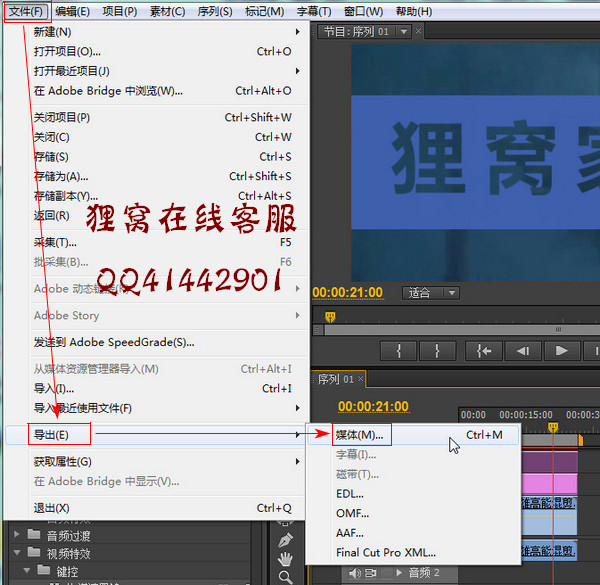Select 媒体(M)... export option

coord(413,435)
